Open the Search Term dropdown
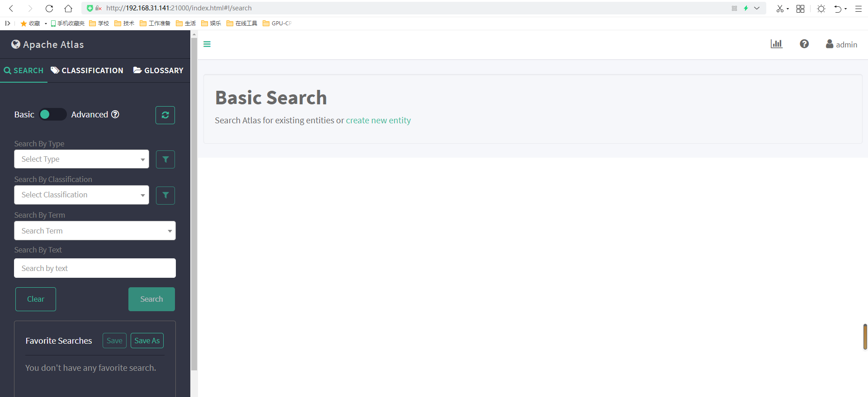The image size is (868, 397). pos(95,231)
